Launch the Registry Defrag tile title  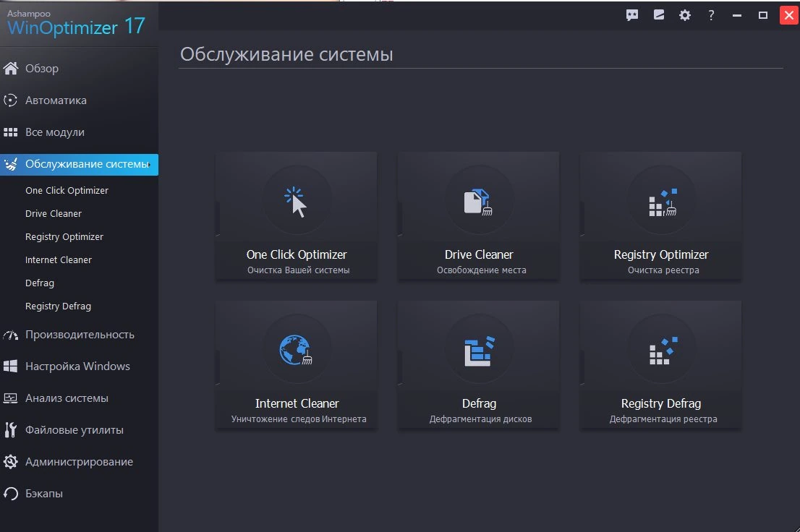pos(661,403)
